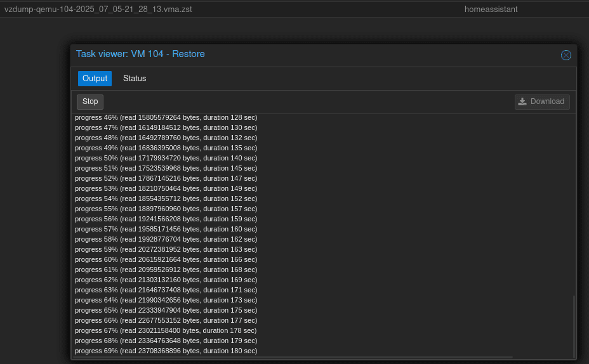Click the homeassistant notes cell
589x364 pixels.
click(491, 10)
